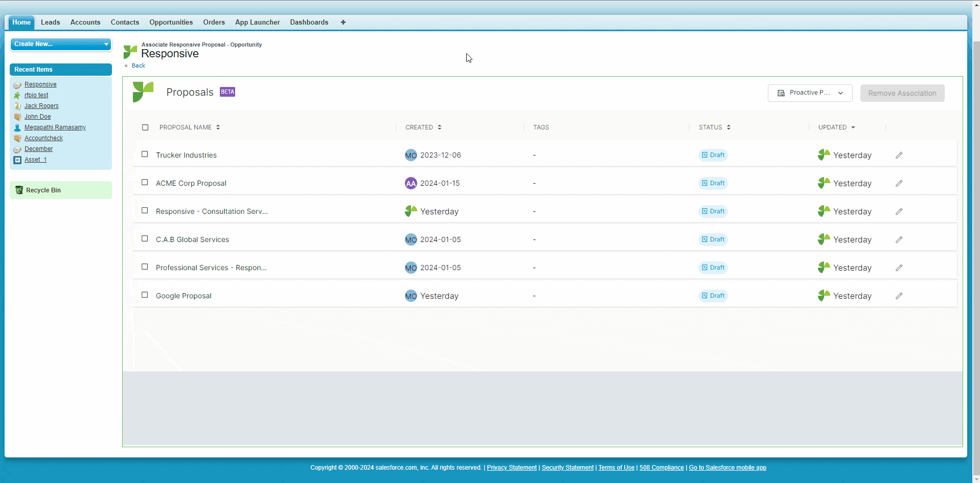Screen dimensions: 980x483
Task: Sort by Created column
Action: [x=423, y=127]
